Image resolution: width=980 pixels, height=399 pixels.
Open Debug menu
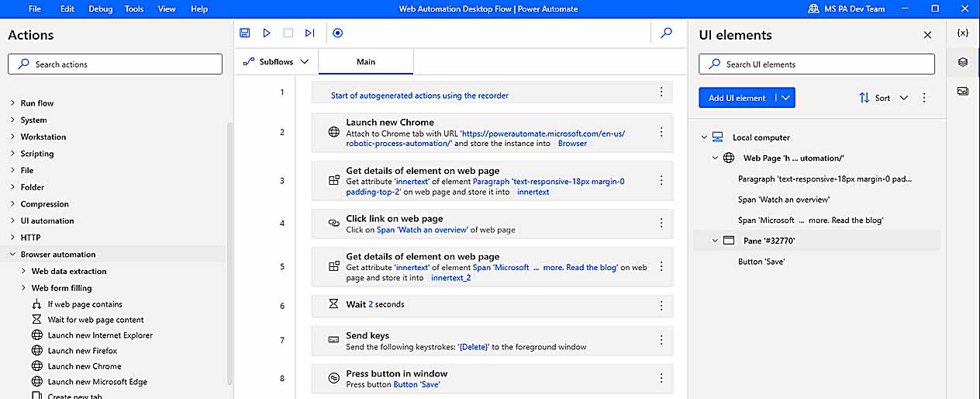click(100, 9)
